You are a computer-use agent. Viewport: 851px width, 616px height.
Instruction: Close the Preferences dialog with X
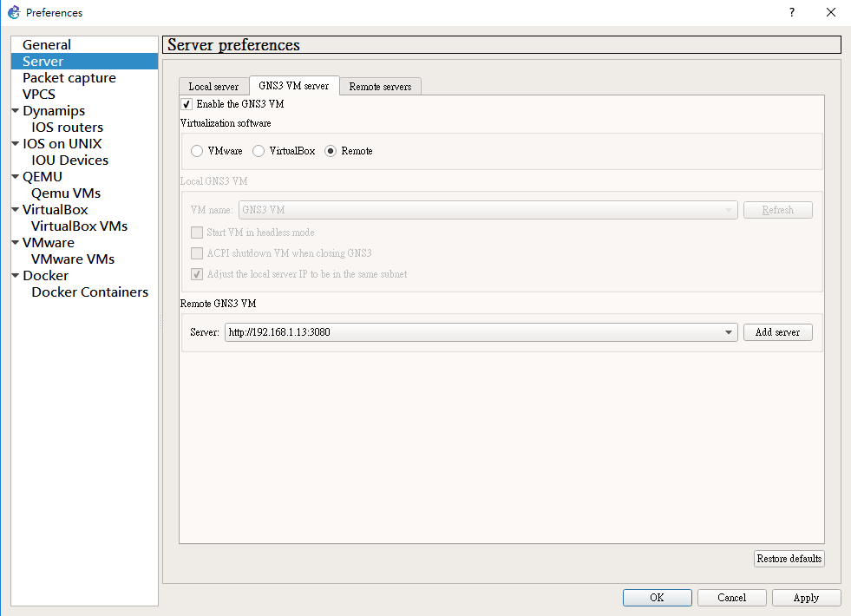tap(831, 12)
